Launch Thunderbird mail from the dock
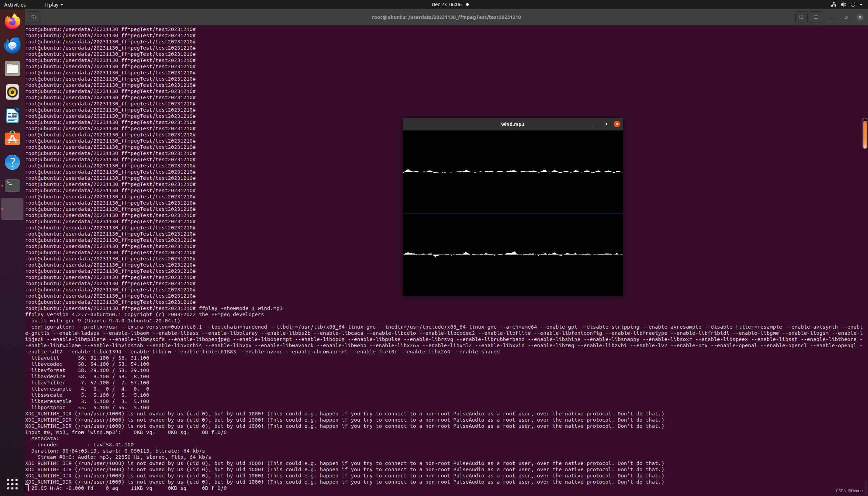The width and height of the screenshot is (868, 496). [12, 45]
